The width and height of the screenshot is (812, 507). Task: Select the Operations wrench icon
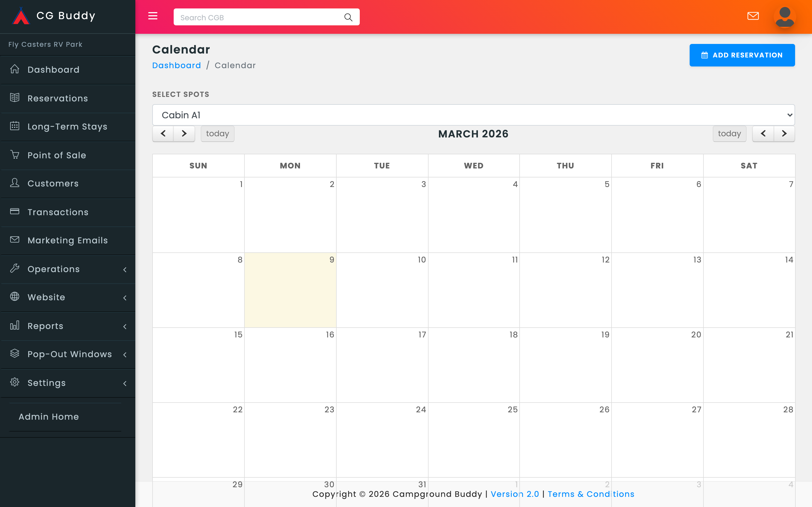point(15,268)
